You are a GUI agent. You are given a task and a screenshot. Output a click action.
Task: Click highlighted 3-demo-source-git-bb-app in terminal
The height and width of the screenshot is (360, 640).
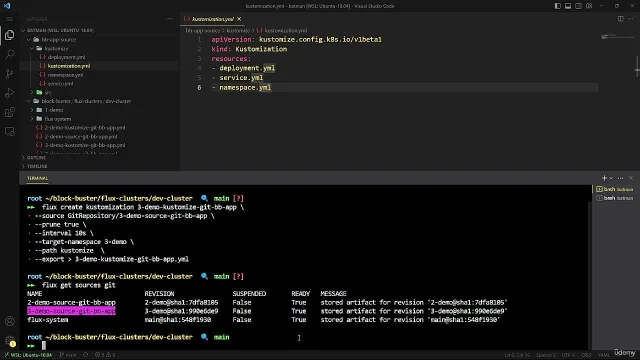[71, 311]
